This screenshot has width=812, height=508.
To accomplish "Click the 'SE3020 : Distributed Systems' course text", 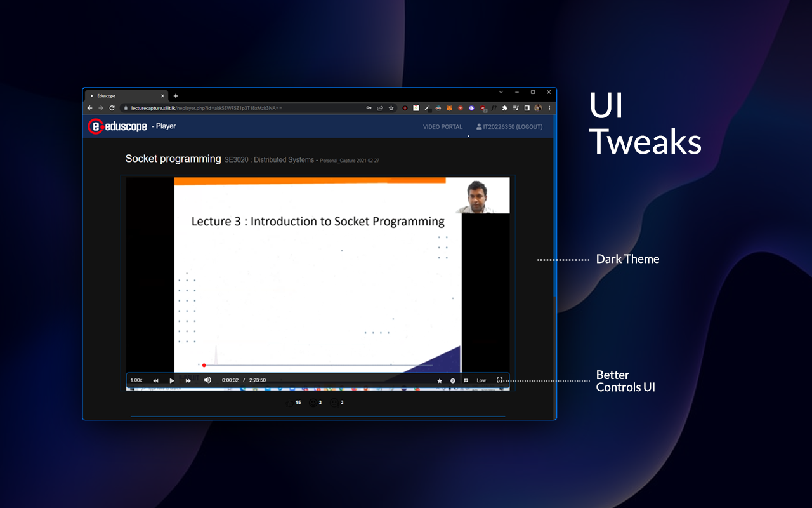I will coord(269,160).
